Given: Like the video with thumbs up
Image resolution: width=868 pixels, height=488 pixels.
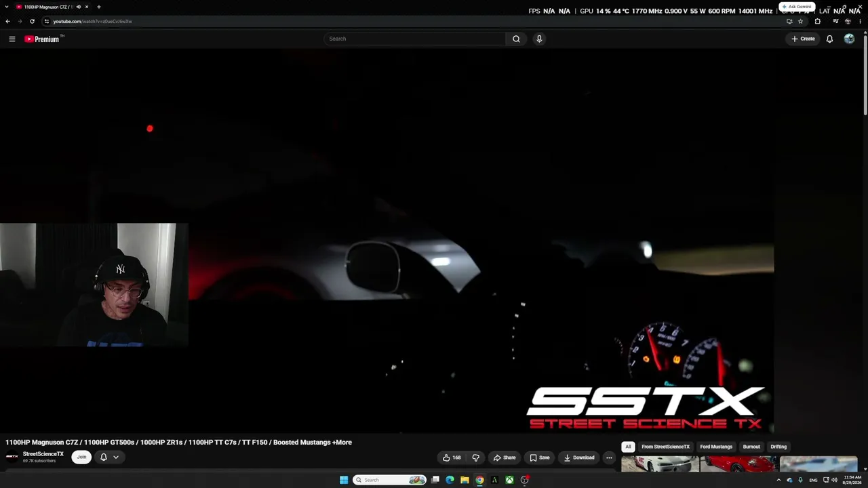Looking at the screenshot, I should (452, 457).
